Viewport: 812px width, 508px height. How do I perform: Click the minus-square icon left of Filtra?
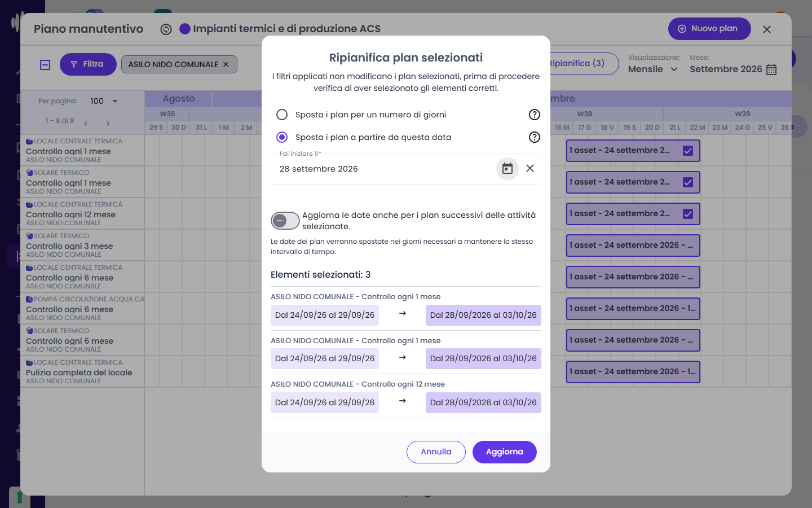tap(45, 65)
